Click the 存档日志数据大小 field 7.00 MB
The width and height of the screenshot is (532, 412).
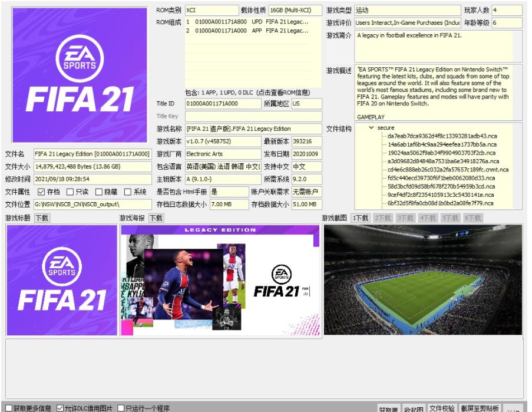point(229,205)
